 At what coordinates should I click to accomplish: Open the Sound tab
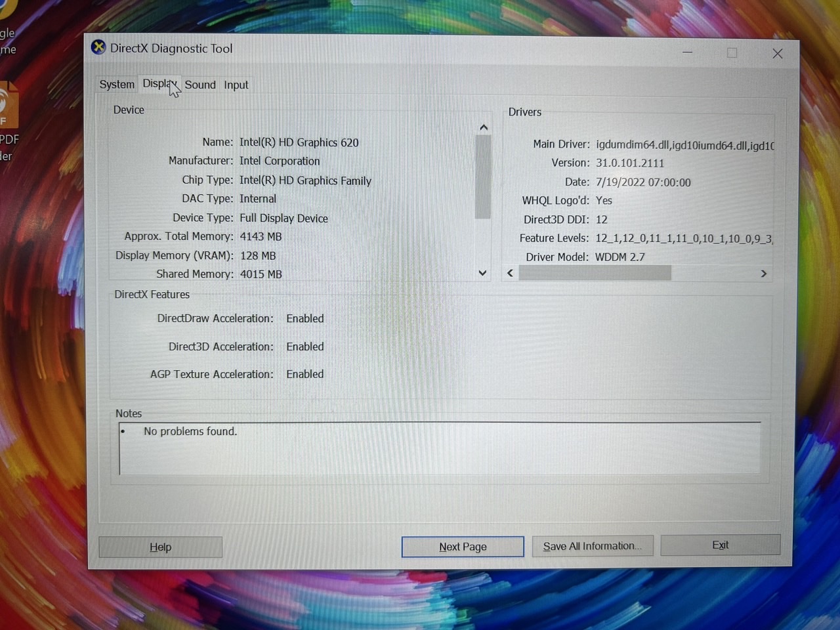pos(200,85)
